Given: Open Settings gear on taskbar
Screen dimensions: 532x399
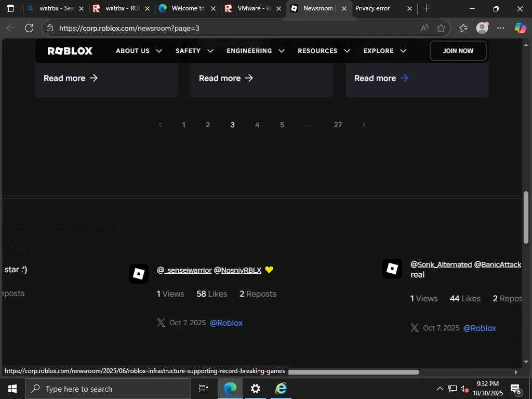Looking at the screenshot, I should (256, 389).
